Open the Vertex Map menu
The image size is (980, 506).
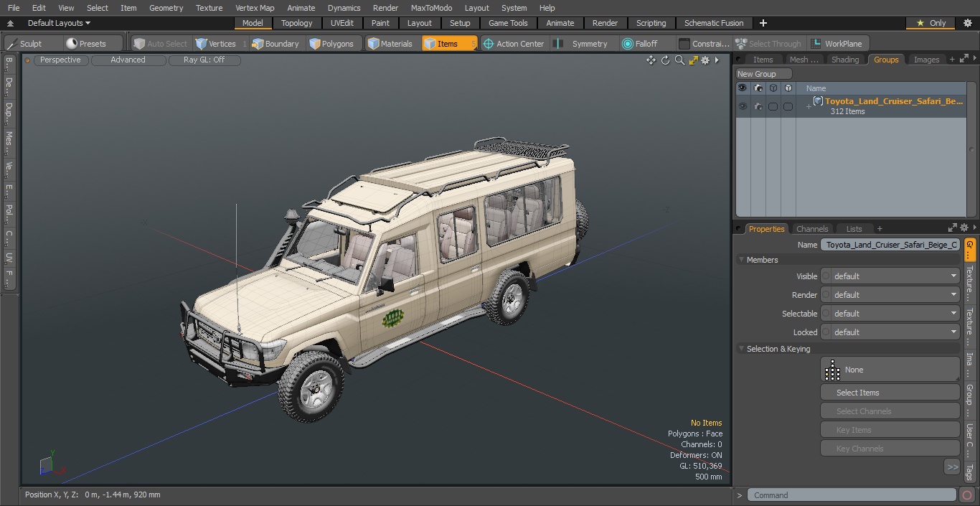(255, 8)
